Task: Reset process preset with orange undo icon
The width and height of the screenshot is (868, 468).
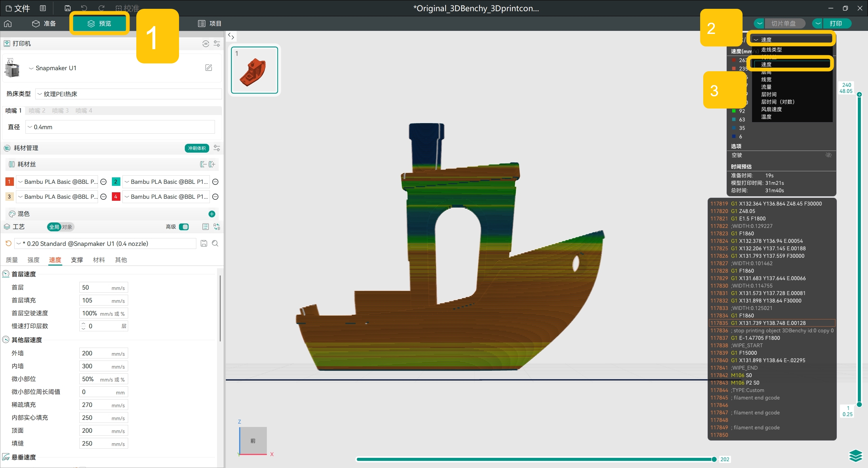Action: [x=8, y=243]
